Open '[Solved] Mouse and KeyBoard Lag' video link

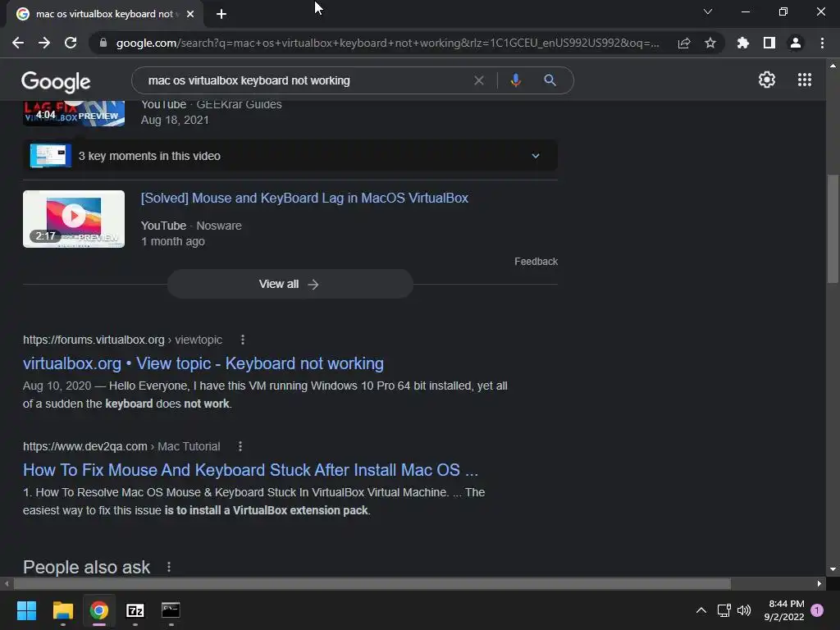pos(304,199)
